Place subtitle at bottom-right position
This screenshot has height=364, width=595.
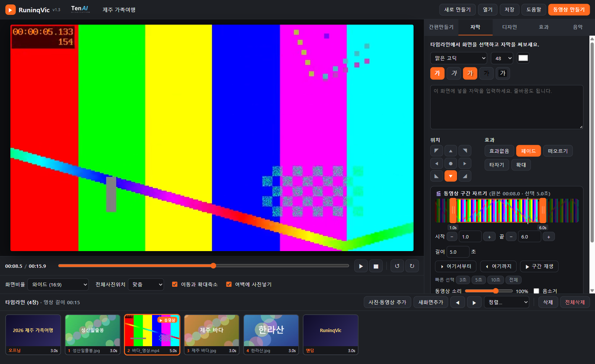click(465, 176)
